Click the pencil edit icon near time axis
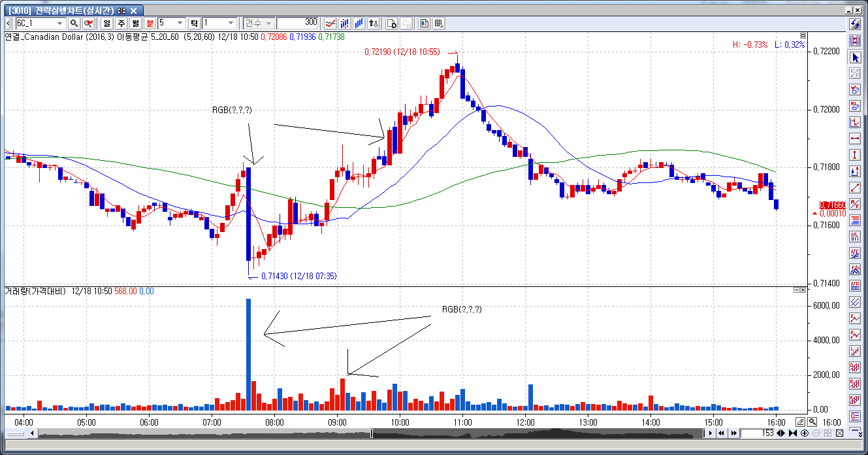 (x=801, y=422)
